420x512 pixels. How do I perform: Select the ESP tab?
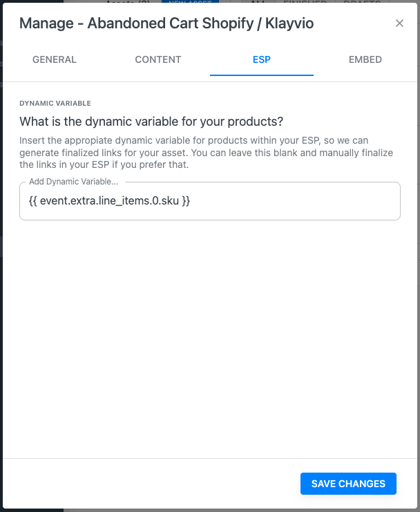pos(262,59)
